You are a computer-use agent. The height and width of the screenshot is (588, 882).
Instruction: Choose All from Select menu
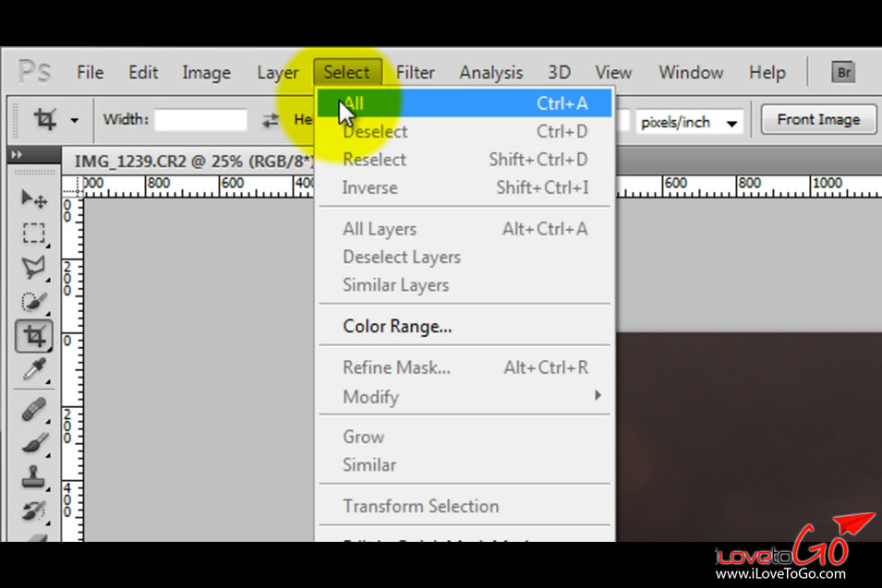coord(465,102)
